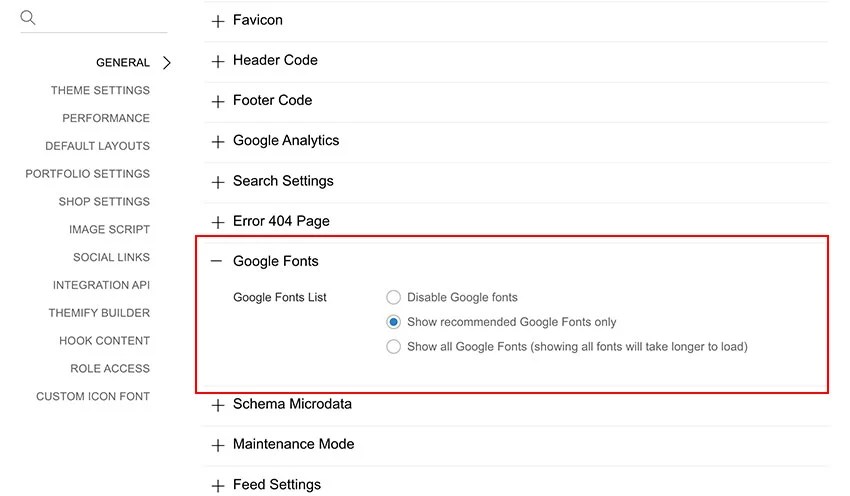Open the Theme Settings tab
This screenshot has height=496, width=850.
pyautogui.click(x=100, y=91)
